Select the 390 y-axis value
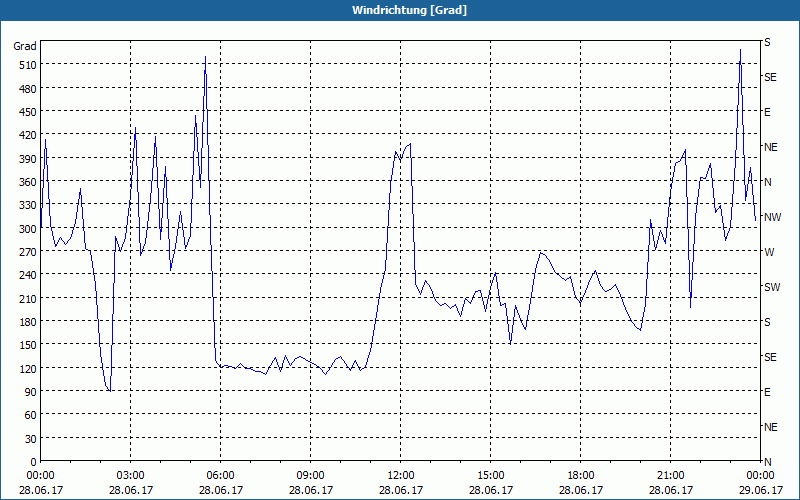The width and height of the screenshot is (800, 500). point(28,159)
